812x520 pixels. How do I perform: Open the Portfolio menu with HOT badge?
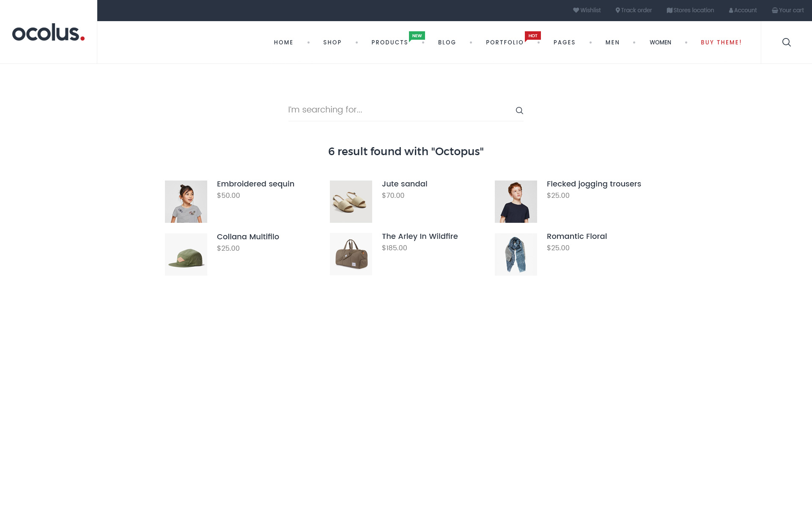pyautogui.click(x=505, y=42)
